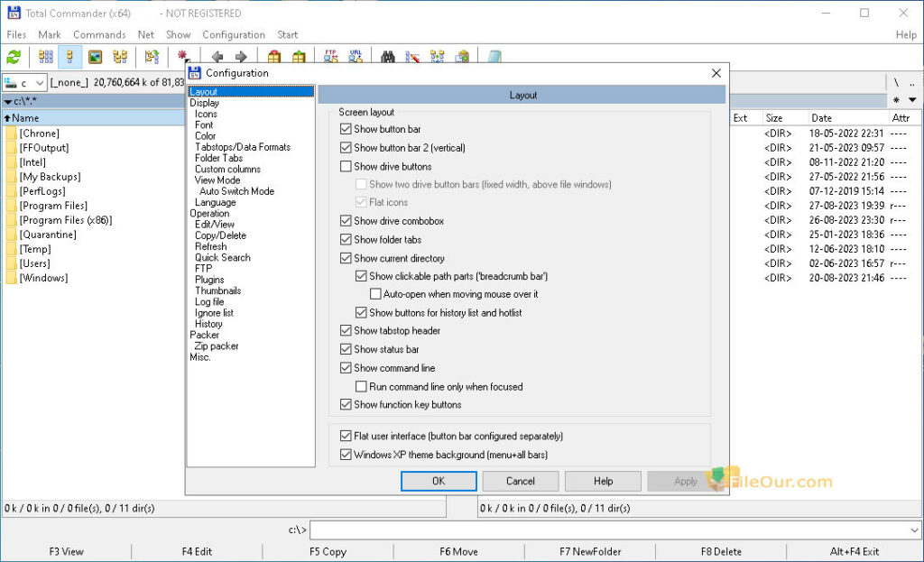Enable the Show drive buttons checkbox
This screenshot has width=924, height=562.
coord(346,166)
